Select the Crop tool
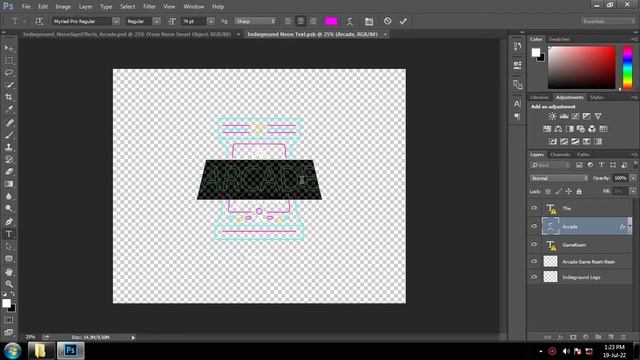This screenshot has width=640, height=360. pyautogui.click(x=9, y=97)
